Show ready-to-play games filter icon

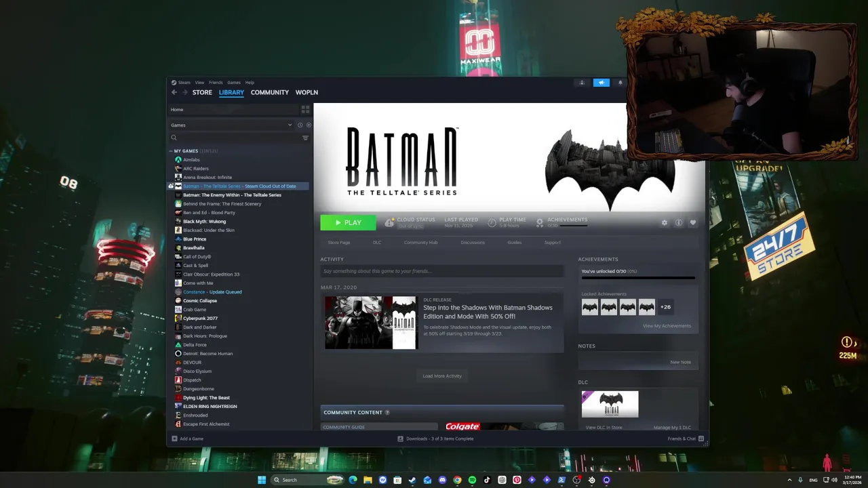coord(309,125)
